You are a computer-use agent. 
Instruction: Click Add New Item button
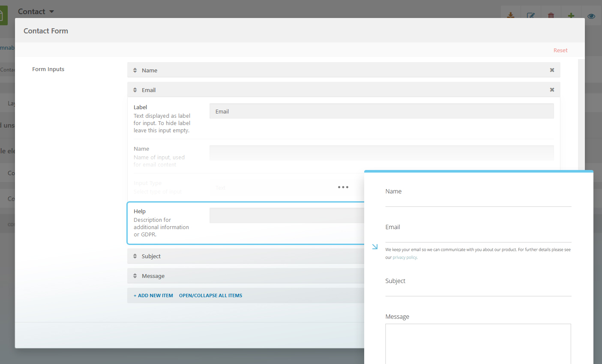pos(153,295)
